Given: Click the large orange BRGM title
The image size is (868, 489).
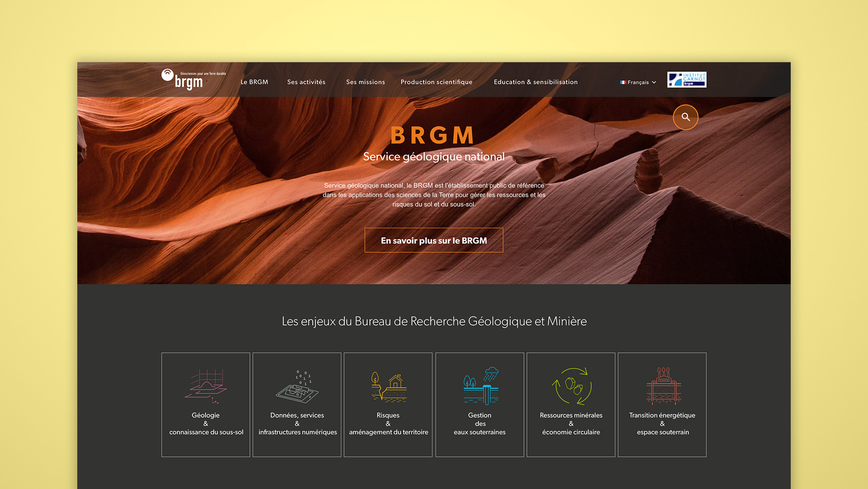Looking at the screenshot, I should pos(432,135).
